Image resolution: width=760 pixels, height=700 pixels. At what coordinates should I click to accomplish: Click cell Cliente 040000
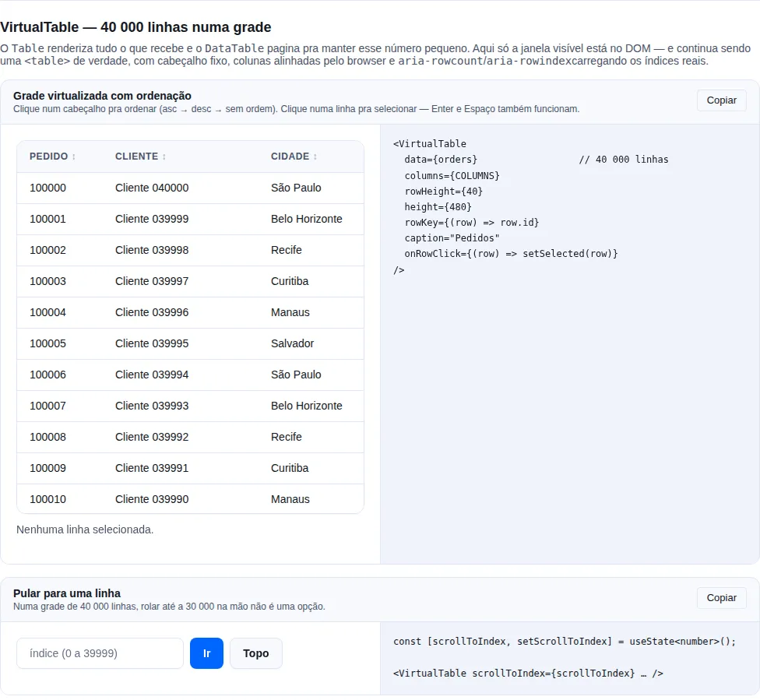(x=152, y=188)
